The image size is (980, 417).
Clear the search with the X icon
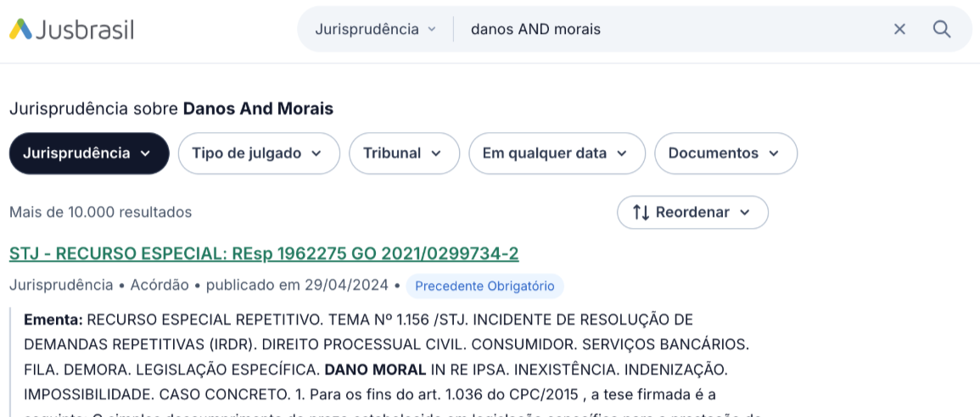pos(899,29)
